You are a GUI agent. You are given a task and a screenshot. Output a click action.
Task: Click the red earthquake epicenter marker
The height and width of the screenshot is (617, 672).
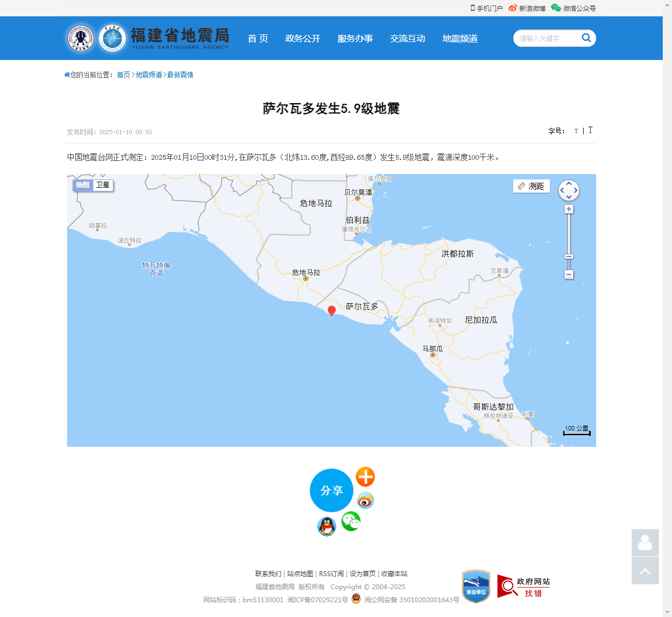coord(332,310)
